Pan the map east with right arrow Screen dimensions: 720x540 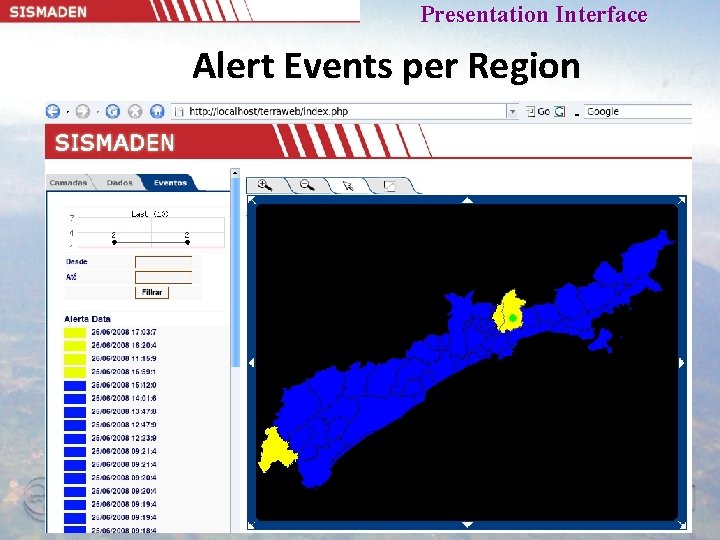coord(681,363)
